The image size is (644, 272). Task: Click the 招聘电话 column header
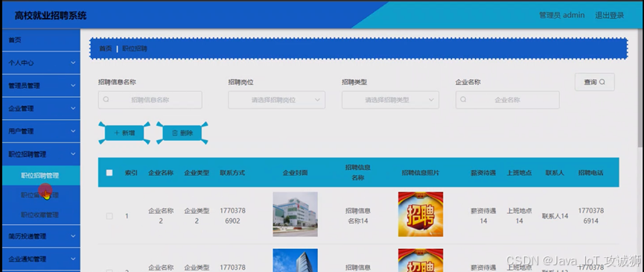click(591, 173)
